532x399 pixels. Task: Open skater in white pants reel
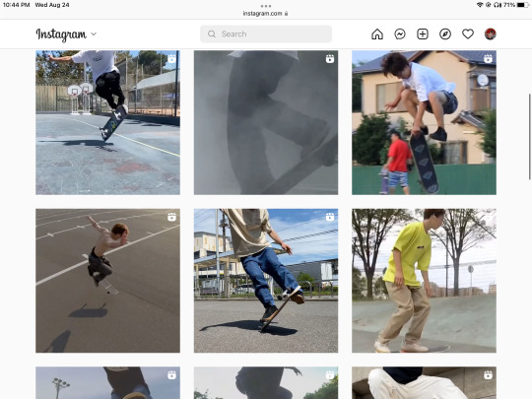(x=424, y=382)
